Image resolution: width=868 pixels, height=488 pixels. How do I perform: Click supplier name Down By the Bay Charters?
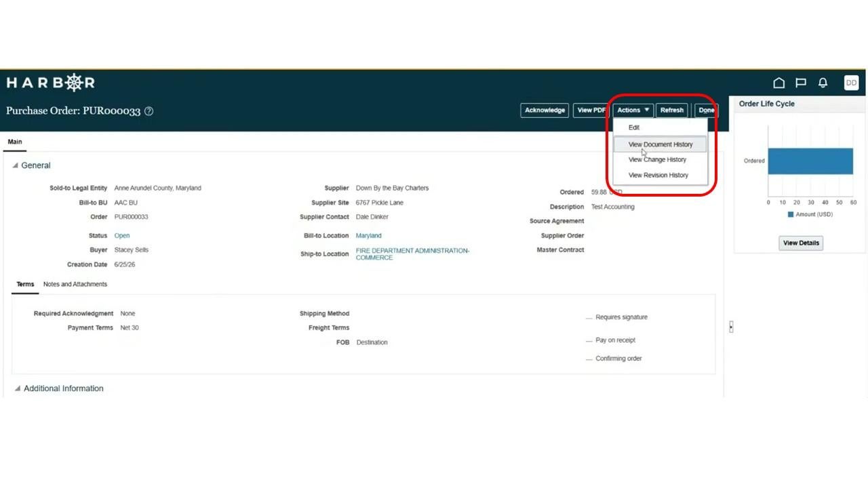392,188
